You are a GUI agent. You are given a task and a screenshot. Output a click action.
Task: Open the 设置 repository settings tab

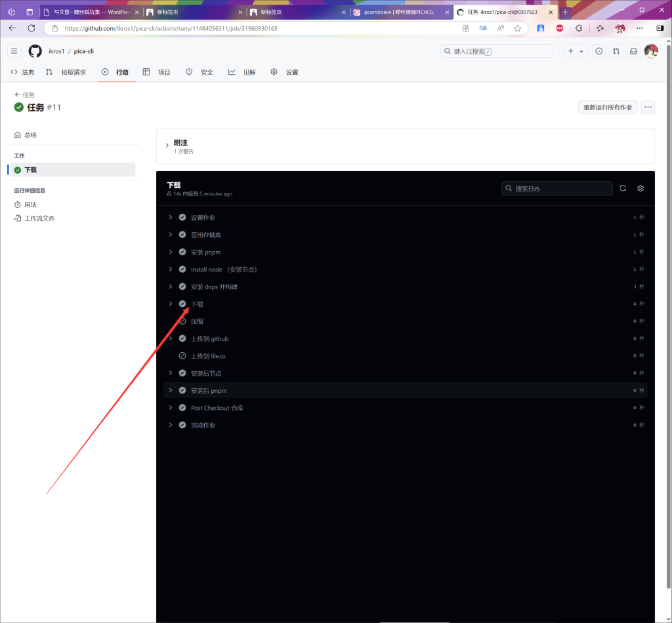285,72
